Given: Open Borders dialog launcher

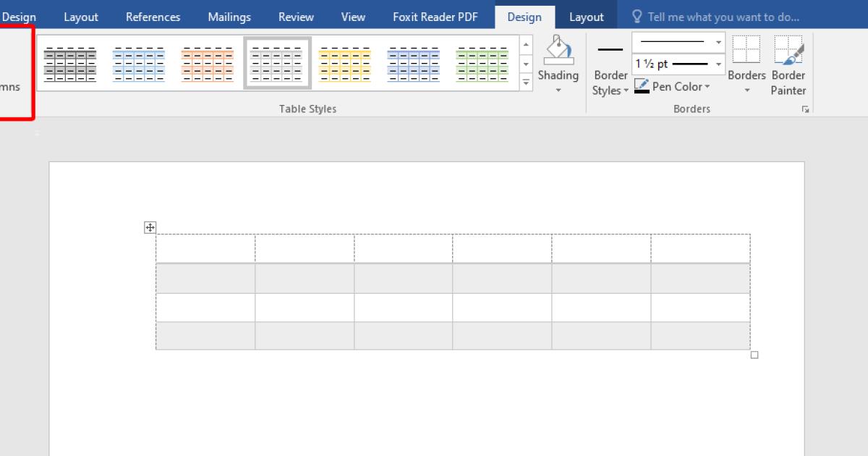Looking at the screenshot, I should [x=805, y=109].
